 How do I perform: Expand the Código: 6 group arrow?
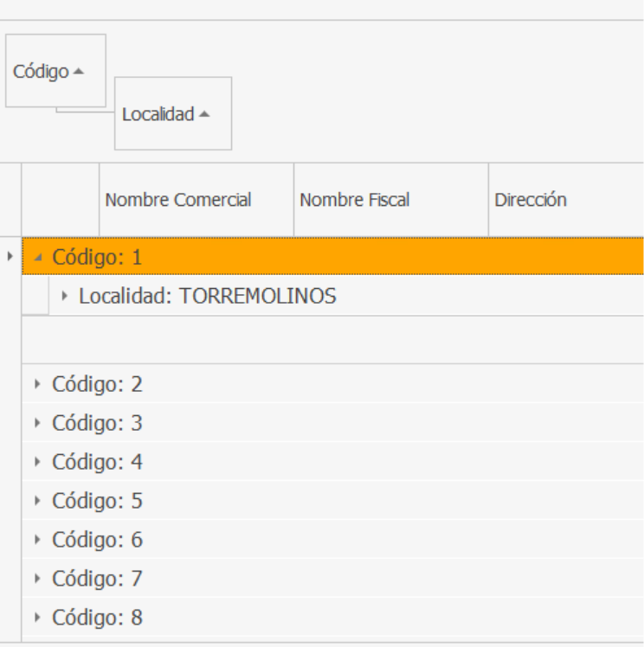[37, 540]
